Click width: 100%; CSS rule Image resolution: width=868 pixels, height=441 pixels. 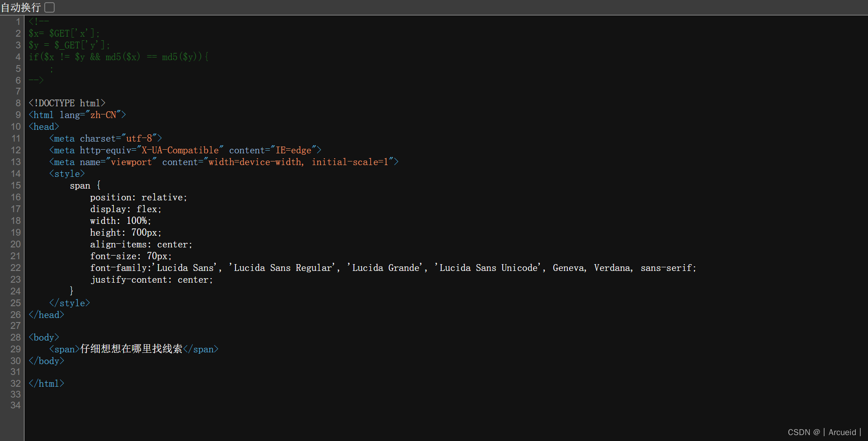(121, 221)
